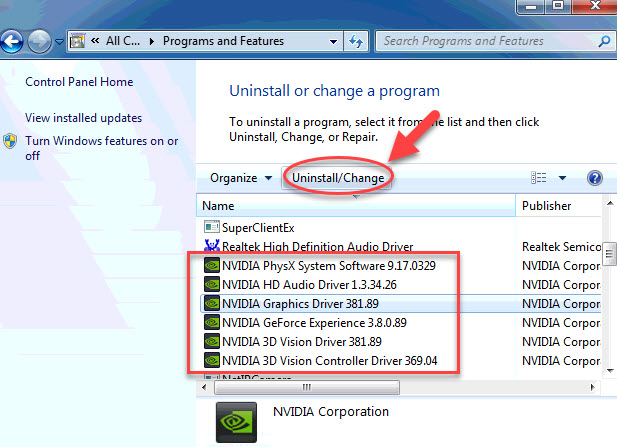The image size is (617, 447).
Task: Click publisher cell of NVIDIA PhysX row
Action: click(562, 266)
